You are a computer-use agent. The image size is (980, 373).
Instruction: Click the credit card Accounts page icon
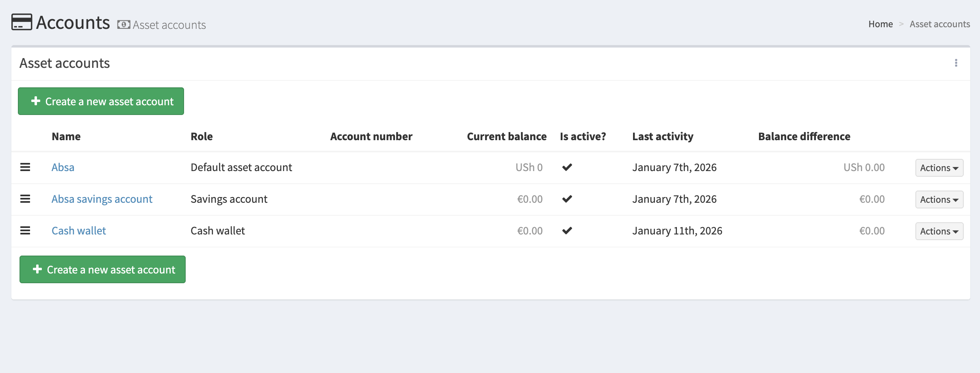pyautogui.click(x=21, y=22)
